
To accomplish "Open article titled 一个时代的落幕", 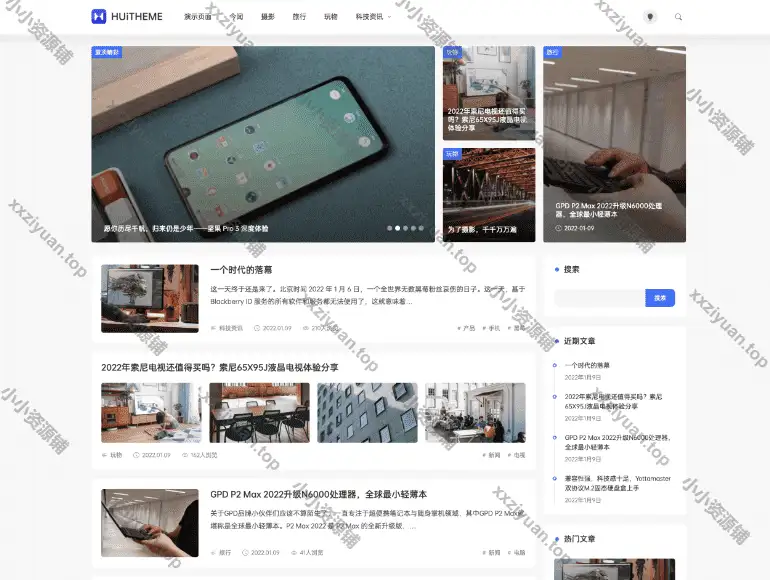I will (x=241, y=270).
